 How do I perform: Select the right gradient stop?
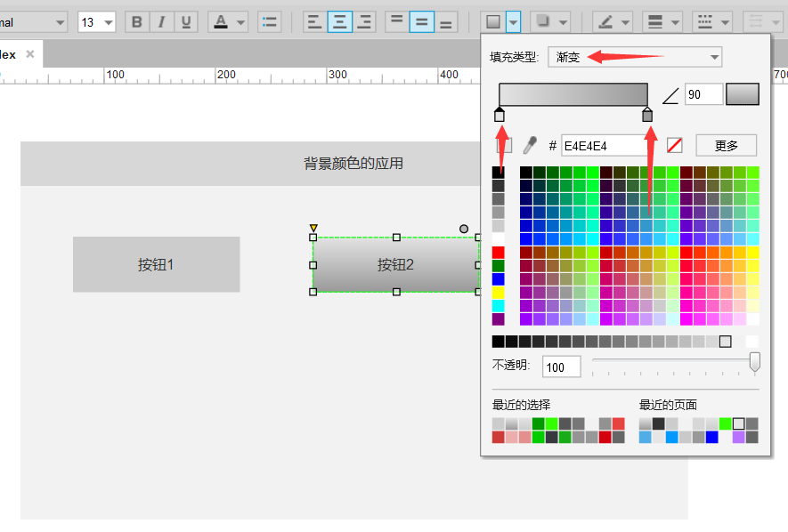(x=647, y=115)
